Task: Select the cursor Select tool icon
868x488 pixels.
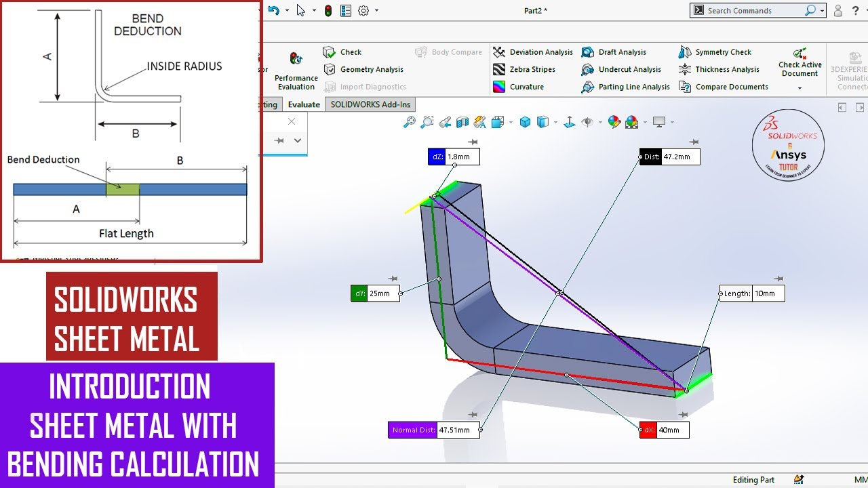Action: pyautogui.click(x=301, y=10)
